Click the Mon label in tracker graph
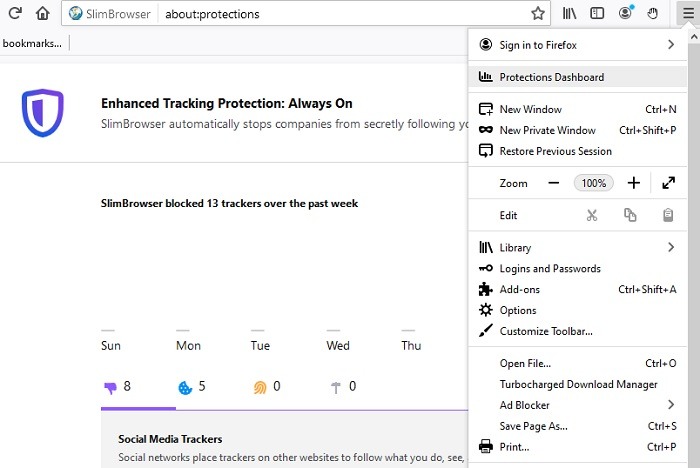This screenshot has width=700, height=468. [188, 346]
